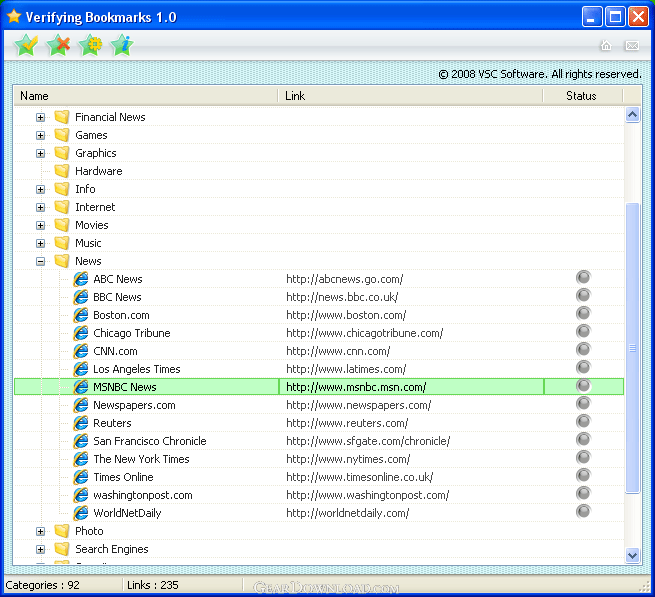
Task: Click the Financial News folder label
Action: point(110,117)
